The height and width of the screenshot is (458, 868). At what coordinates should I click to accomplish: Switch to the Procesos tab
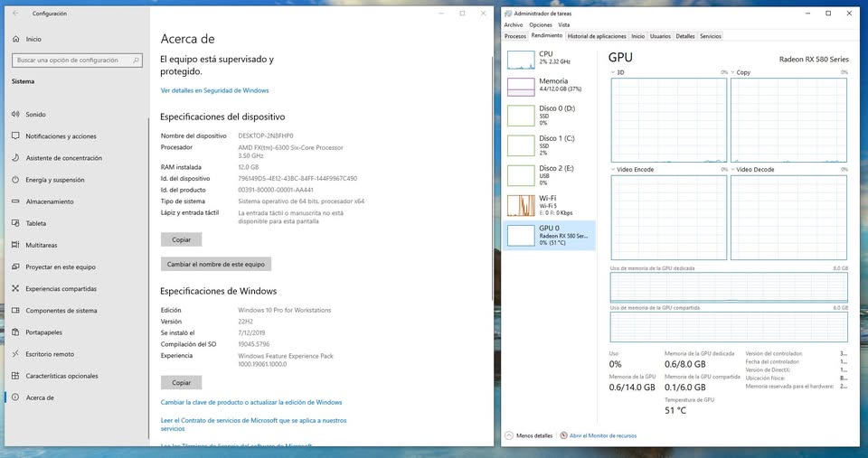tap(514, 36)
